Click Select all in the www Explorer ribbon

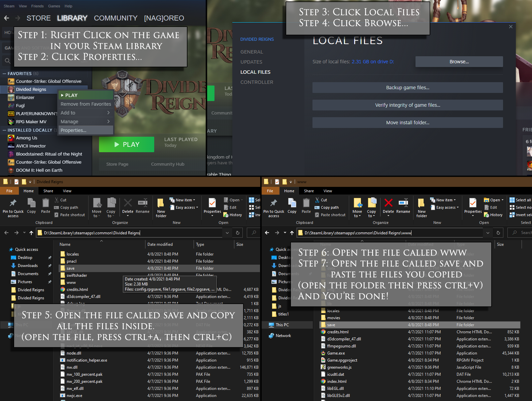click(520, 200)
